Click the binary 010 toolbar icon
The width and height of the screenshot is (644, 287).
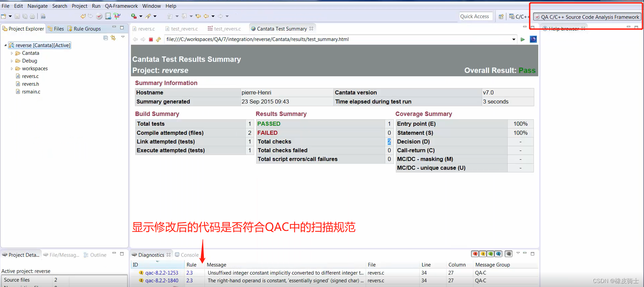[x=43, y=16]
